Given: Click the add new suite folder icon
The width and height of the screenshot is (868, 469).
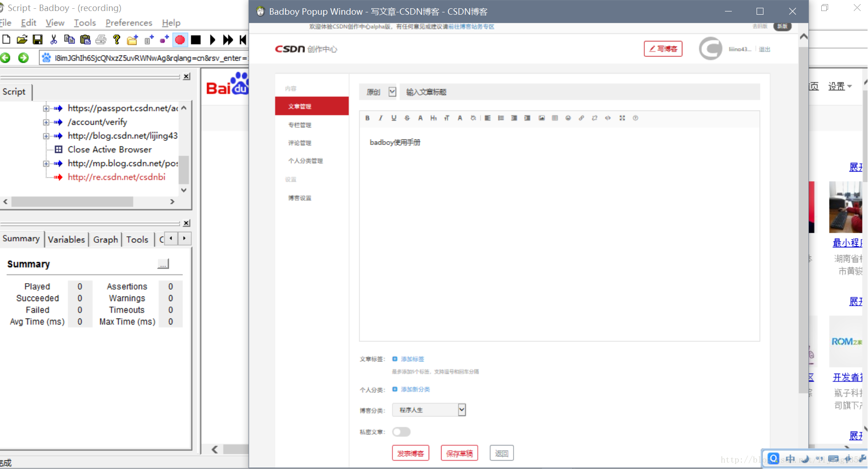Looking at the screenshot, I should [x=133, y=40].
